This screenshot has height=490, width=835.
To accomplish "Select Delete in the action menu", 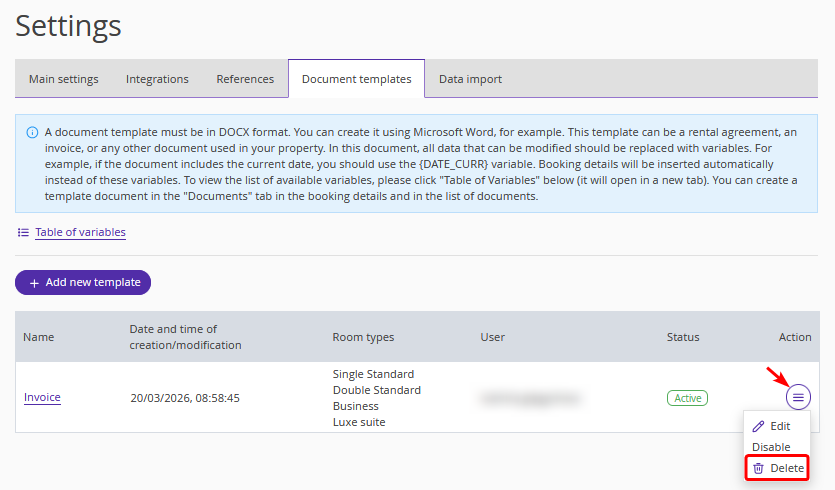I will tap(786, 468).
